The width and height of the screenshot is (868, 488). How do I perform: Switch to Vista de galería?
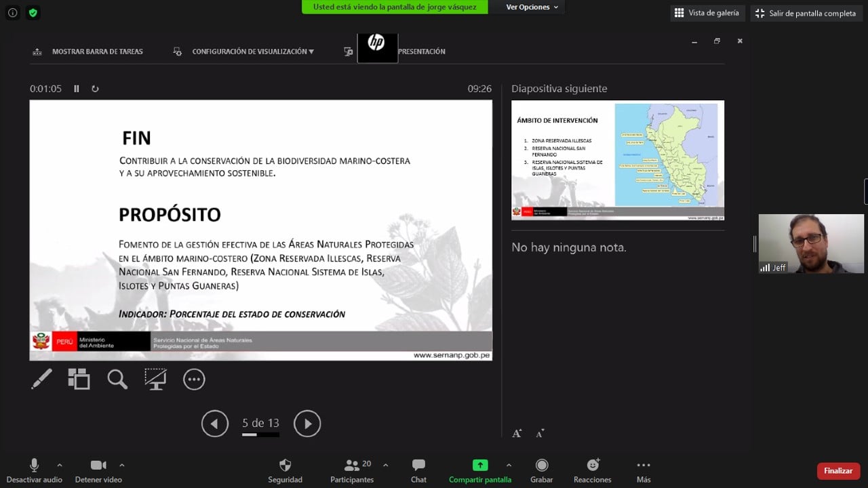(x=707, y=13)
